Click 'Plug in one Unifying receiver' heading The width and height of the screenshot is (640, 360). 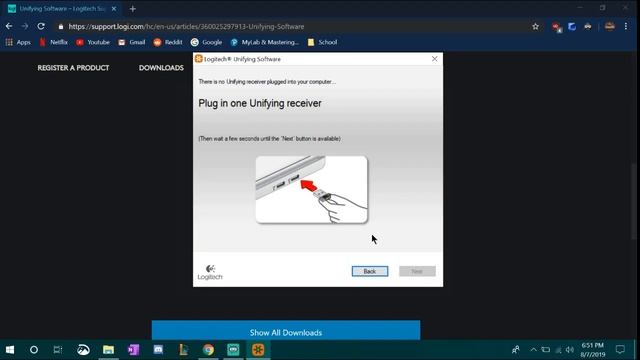260,103
